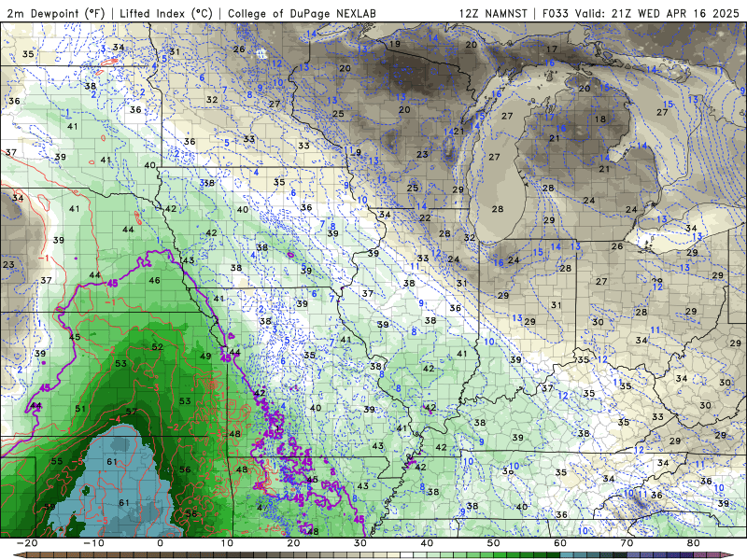Image resolution: width=747 pixels, height=560 pixels.
Task: Click the "College of DuPage NEXLAB" text
Action: [302, 13]
